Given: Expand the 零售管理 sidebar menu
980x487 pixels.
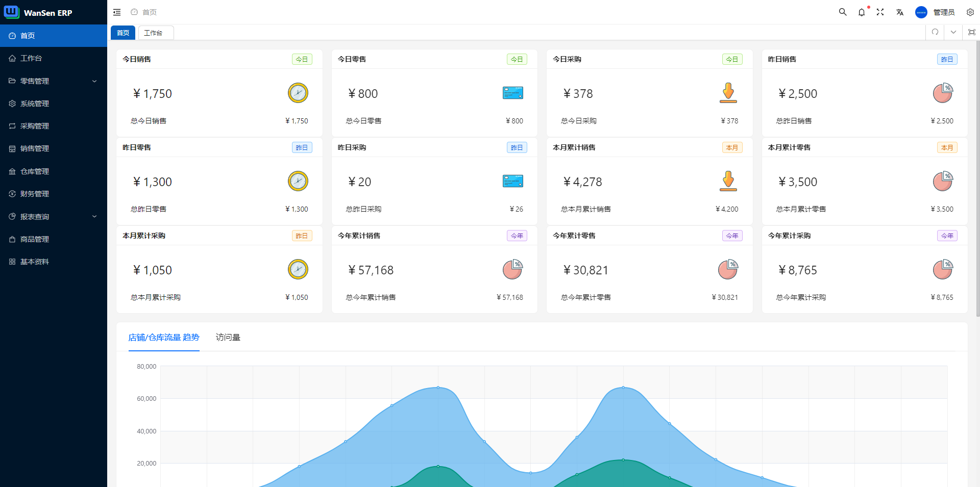Looking at the screenshot, I should pyautogui.click(x=54, y=81).
